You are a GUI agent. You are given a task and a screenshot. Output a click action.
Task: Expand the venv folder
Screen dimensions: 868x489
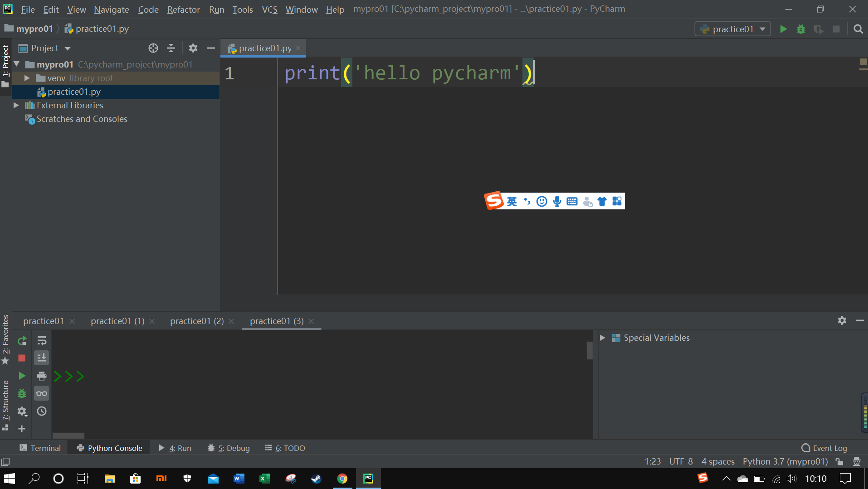(x=27, y=78)
